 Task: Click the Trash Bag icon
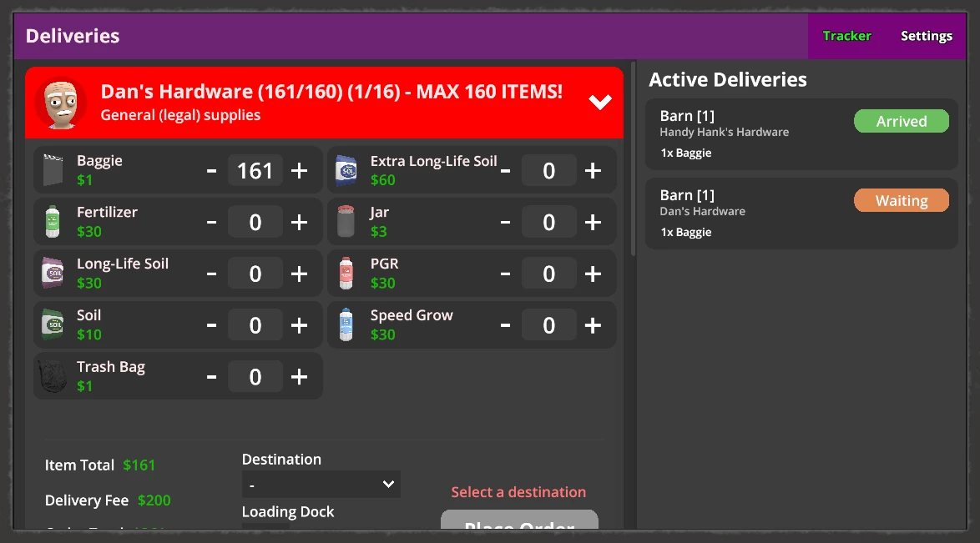(53, 376)
